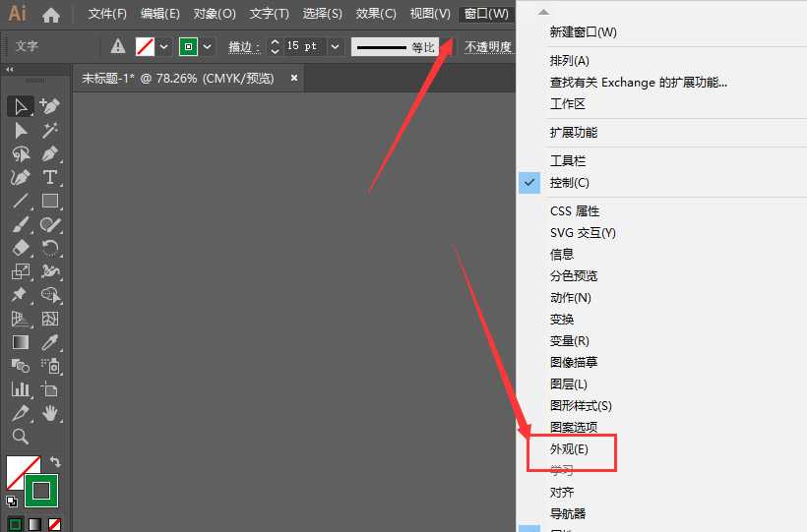Screen dimensions: 807x532
Task: Open the 等比 stroke profile dropdown
Action: 445,47
